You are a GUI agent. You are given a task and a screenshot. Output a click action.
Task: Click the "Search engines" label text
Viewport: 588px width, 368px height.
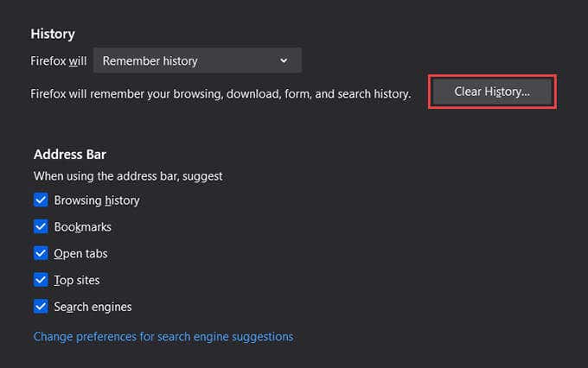(93, 307)
